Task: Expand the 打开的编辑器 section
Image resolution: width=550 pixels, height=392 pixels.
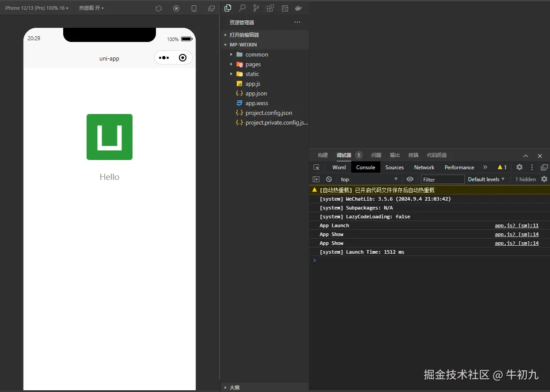Action: point(265,35)
